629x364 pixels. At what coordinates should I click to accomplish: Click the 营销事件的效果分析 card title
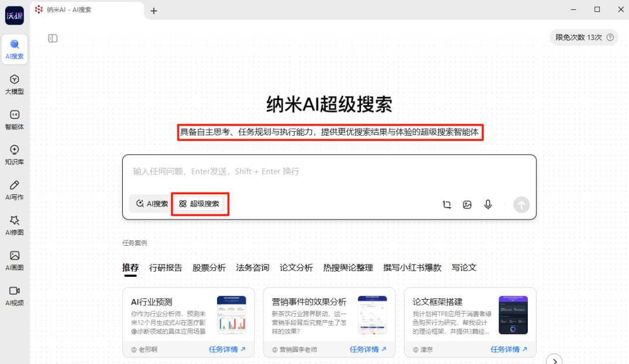pos(309,302)
